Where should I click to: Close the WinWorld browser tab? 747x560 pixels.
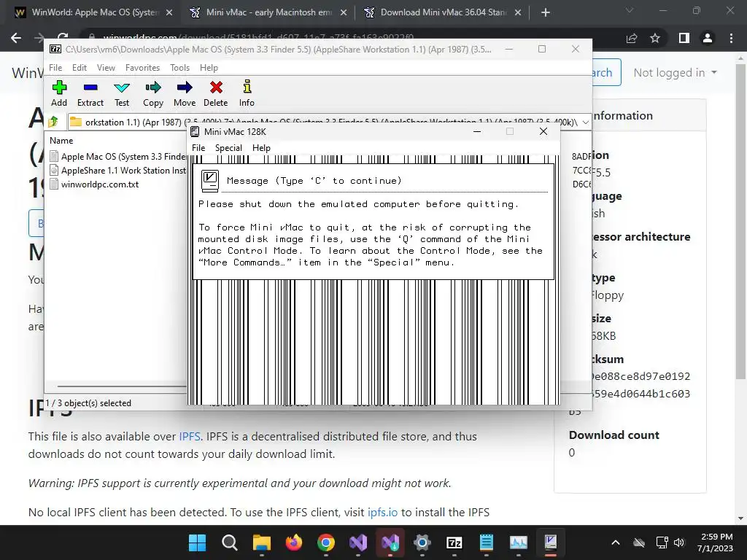pyautogui.click(x=169, y=13)
